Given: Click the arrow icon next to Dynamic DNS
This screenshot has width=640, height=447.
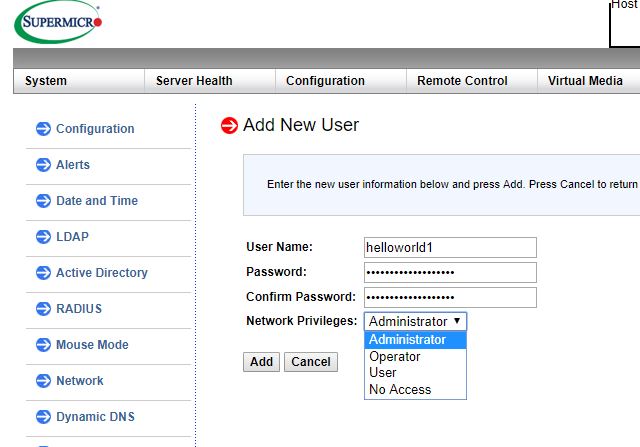Looking at the screenshot, I should 43,417.
